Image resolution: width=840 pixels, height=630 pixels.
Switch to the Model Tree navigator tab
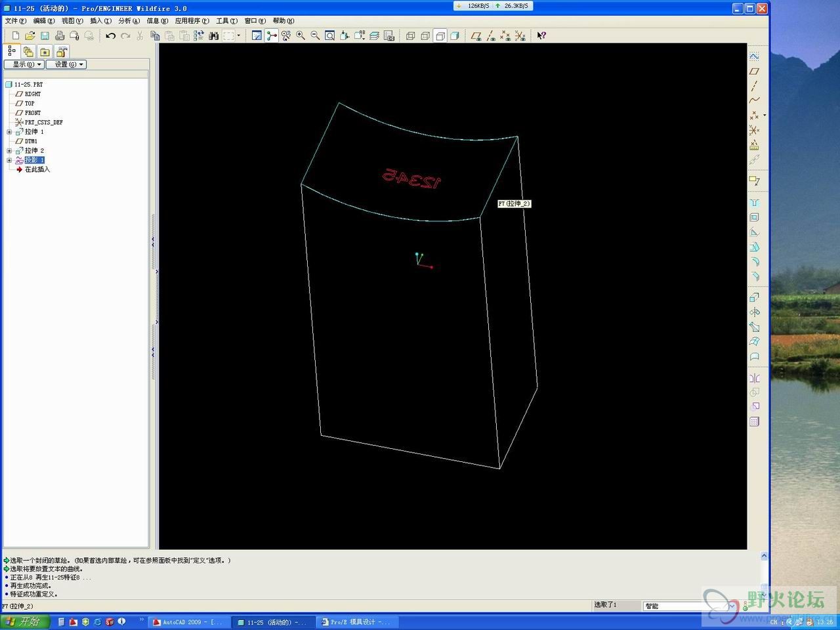tap(12, 51)
